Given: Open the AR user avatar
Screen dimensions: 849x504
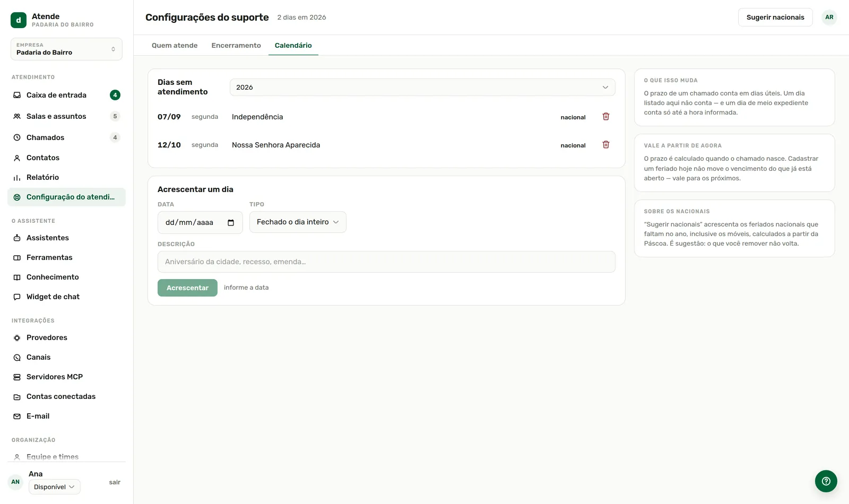Looking at the screenshot, I should point(829,17).
